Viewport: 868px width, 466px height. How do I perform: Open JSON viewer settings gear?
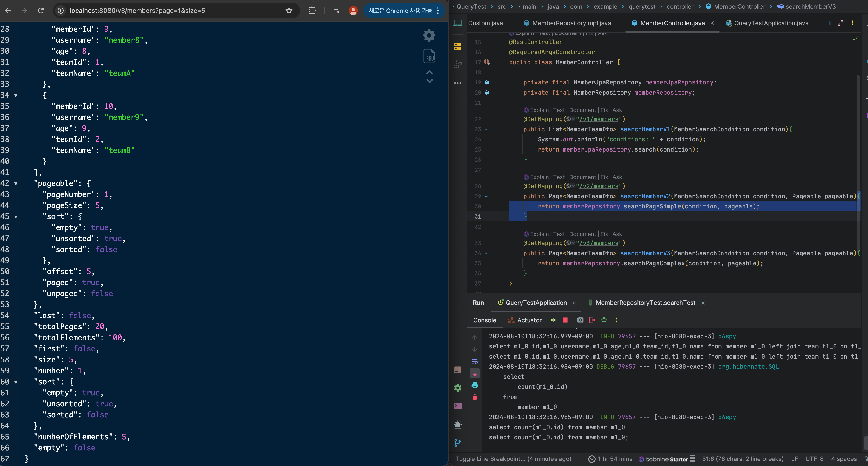pos(429,35)
